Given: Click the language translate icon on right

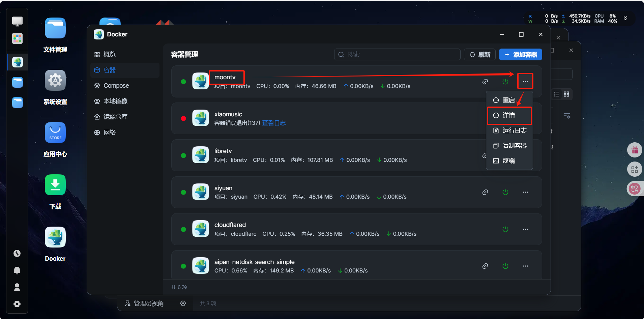Looking at the screenshot, I should click(x=635, y=189).
